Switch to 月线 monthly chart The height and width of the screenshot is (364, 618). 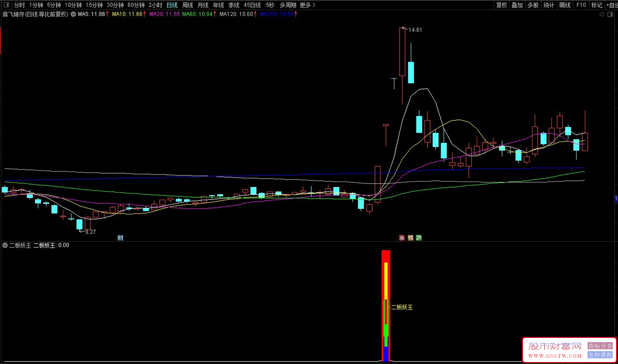tap(203, 5)
